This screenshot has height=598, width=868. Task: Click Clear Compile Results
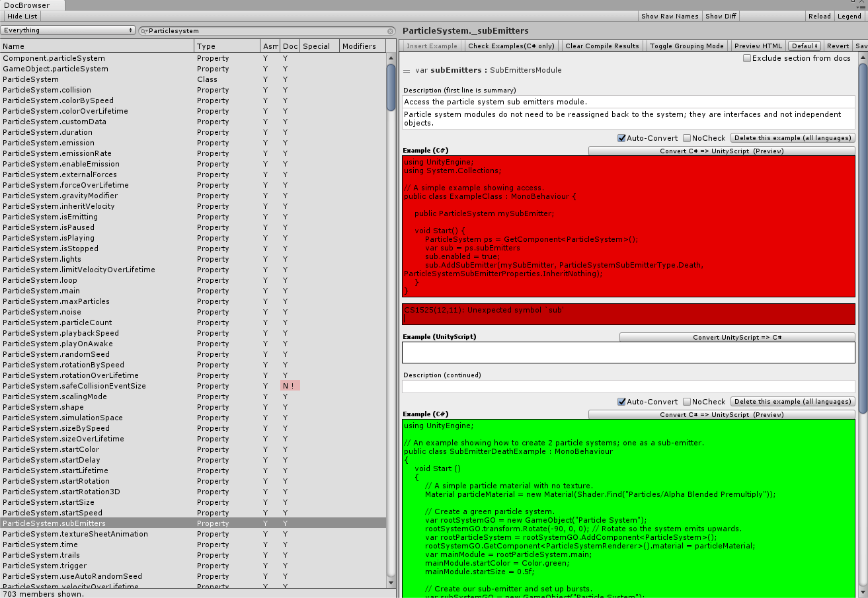pyautogui.click(x=602, y=46)
